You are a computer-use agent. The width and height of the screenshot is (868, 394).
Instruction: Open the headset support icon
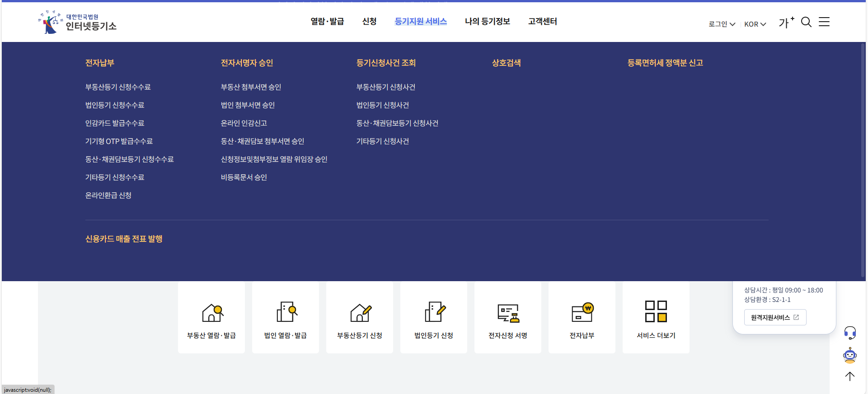coord(850,333)
